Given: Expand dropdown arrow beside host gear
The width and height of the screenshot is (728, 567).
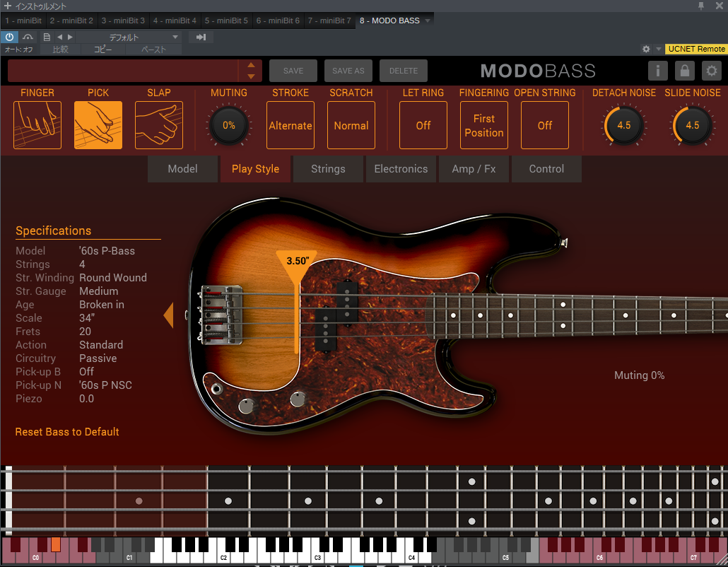Looking at the screenshot, I should [x=658, y=49].
